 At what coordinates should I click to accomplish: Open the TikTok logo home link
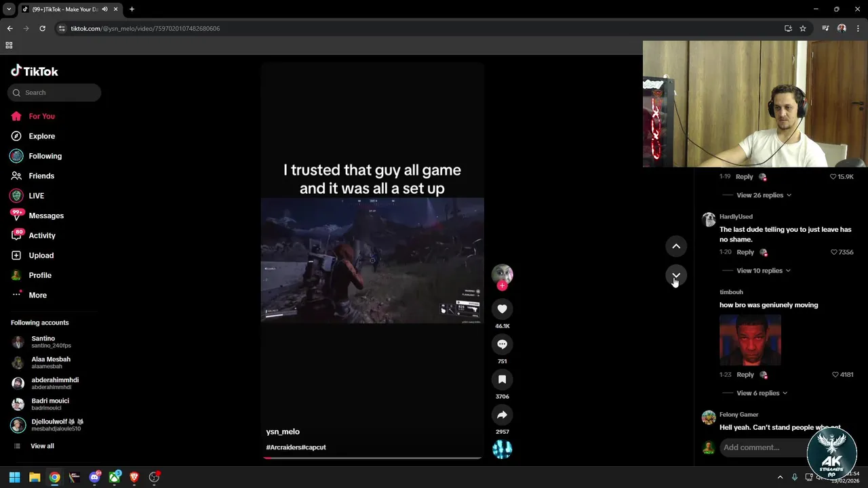pos(35,71)
